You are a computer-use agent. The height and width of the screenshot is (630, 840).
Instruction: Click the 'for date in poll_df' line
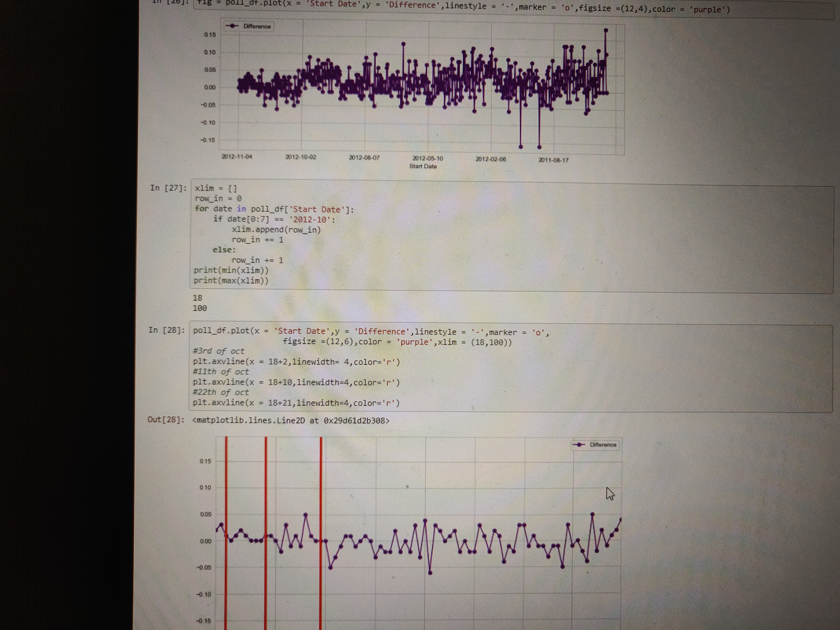[274, 209]
